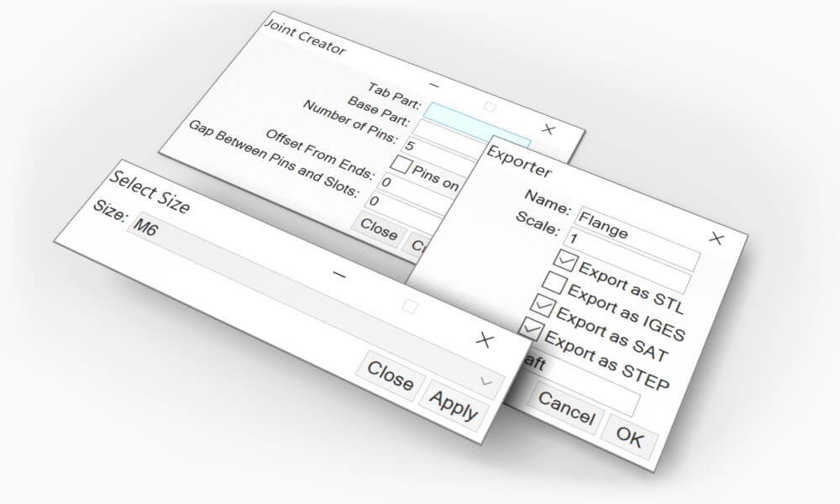Uncheck the Export as STEP checkbox
This screenshot has height=504, width=840.
tap(531, 328)
